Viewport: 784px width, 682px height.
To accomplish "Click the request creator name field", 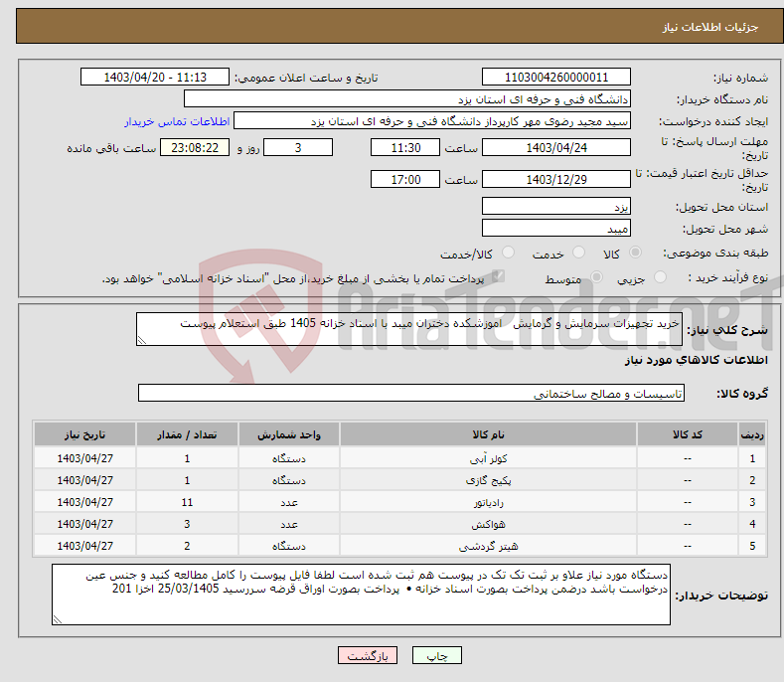I will [432, 121].
